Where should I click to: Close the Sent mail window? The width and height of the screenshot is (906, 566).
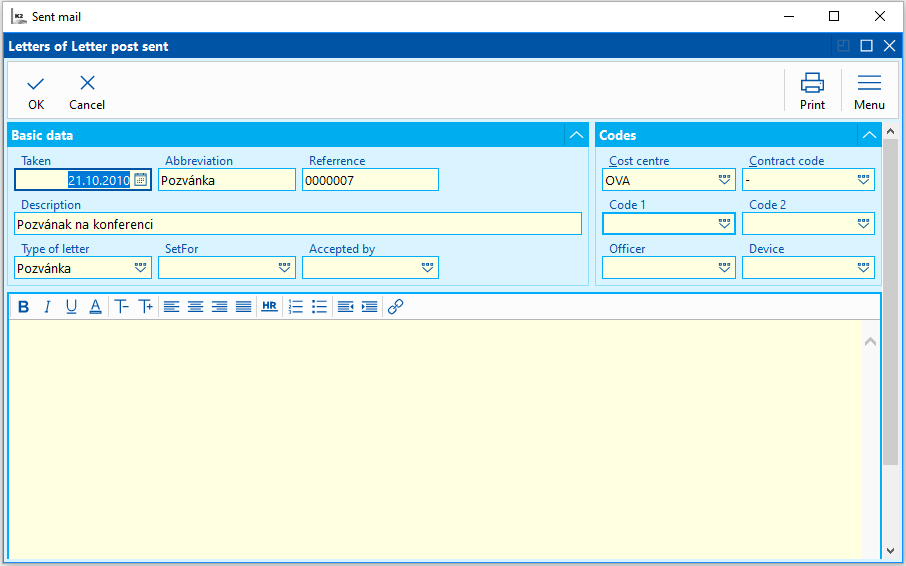coord(879,16)
